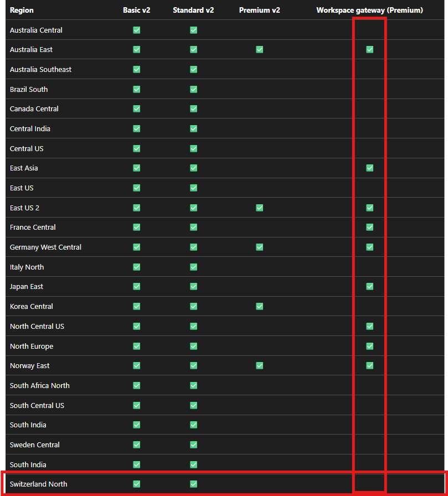Click the Basic v2 checkmark for Sweden Central
448x496 pixels.
pyautogui.click(x=136, y=445)
